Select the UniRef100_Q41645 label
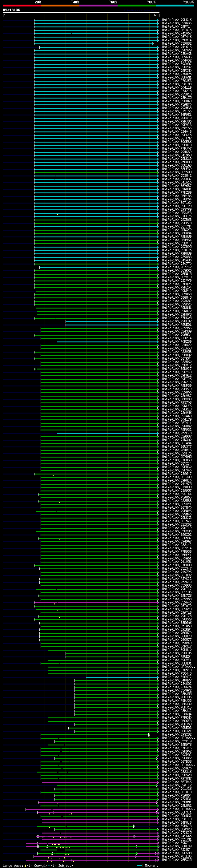This screenshot has height=868, width=197. click(176, 836)
